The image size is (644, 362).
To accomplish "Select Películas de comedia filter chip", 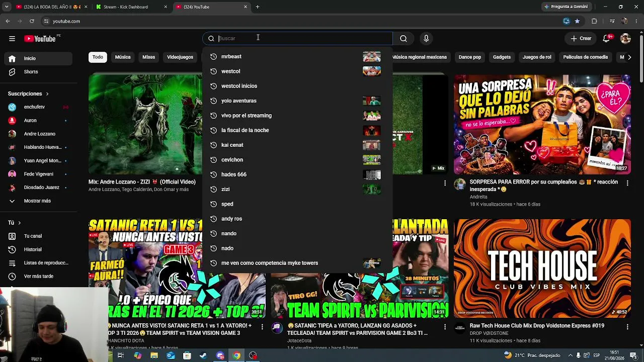I will (586, 57).
